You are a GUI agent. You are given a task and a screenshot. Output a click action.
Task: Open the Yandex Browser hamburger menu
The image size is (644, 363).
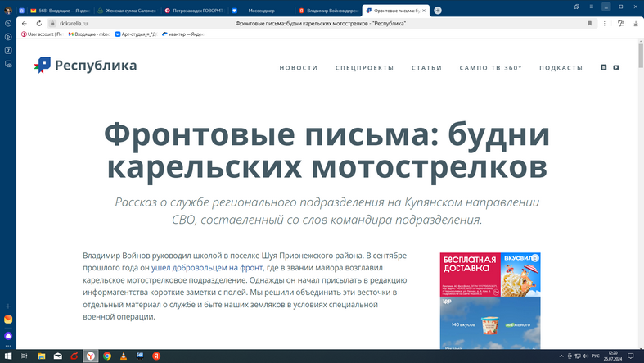[x=592, y=7]
